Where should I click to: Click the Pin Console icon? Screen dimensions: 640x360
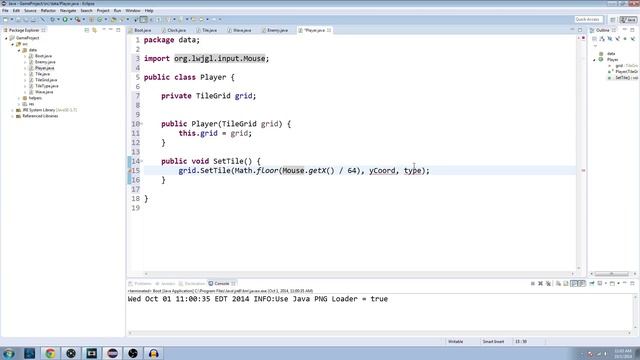pos(592,283)
